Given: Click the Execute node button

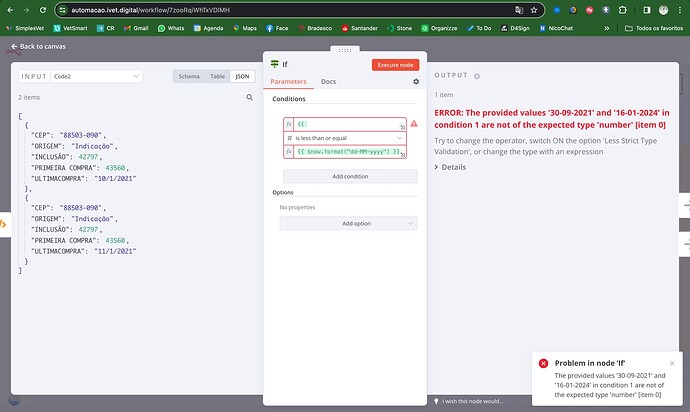Looking at the screenshot, I should [395, 65].
